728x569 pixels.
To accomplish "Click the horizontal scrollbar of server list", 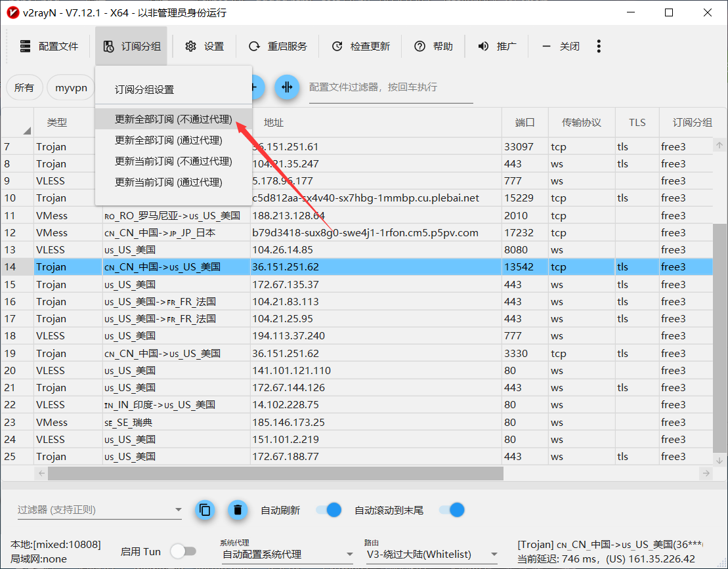I will tap(276, 473).
